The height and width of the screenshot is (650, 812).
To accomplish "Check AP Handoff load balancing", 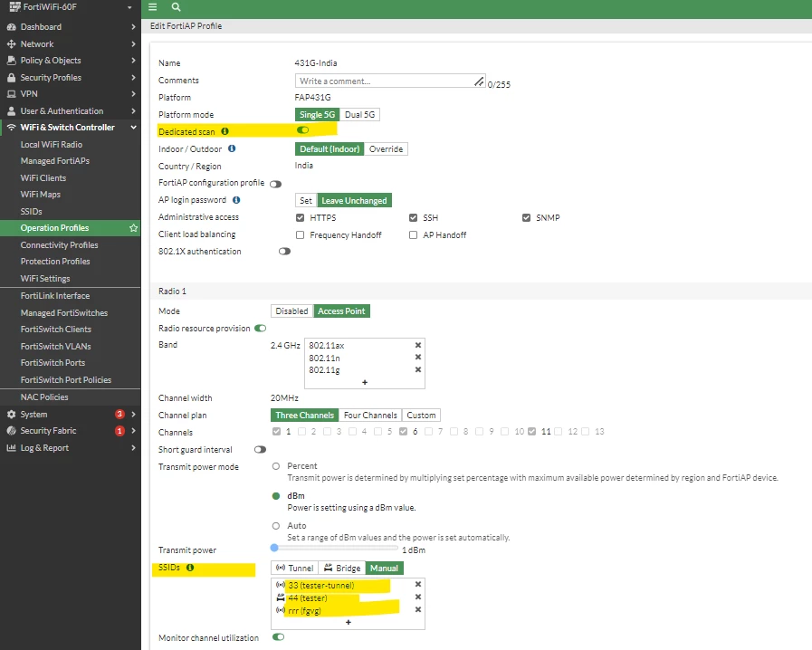I will click(x=413, y=235).
